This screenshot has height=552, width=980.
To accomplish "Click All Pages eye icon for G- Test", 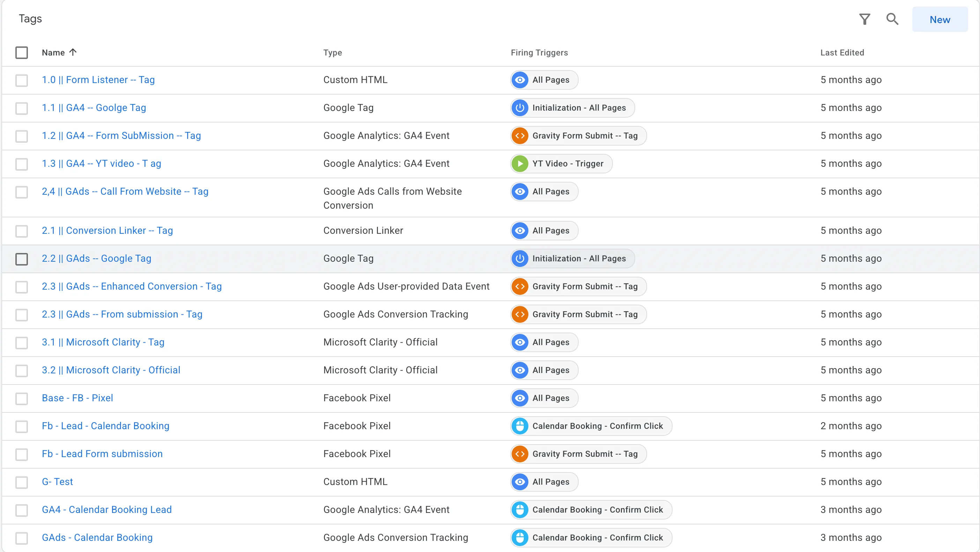I will (520, 482).
